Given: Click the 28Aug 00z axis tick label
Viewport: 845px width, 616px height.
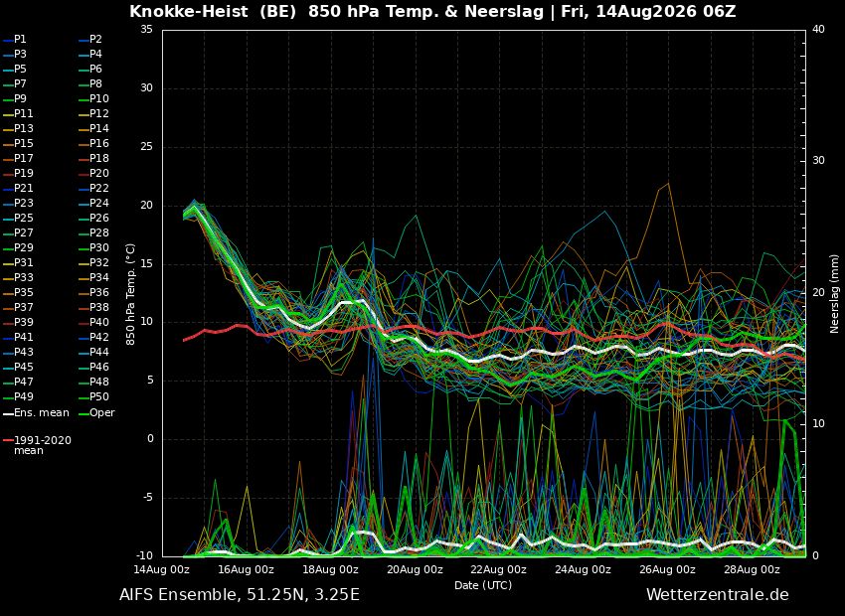Looking at the screenshot, I should pos(752,569).
